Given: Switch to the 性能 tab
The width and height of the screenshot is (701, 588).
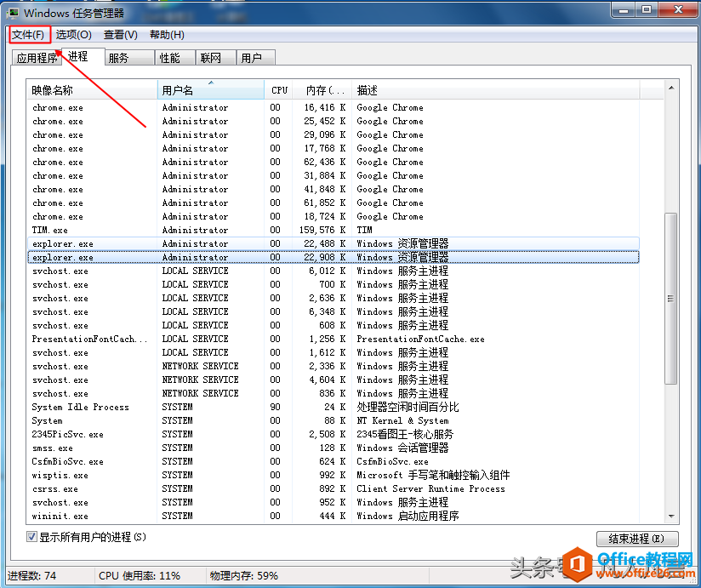Looking at the screenshot, I should 174,58.
